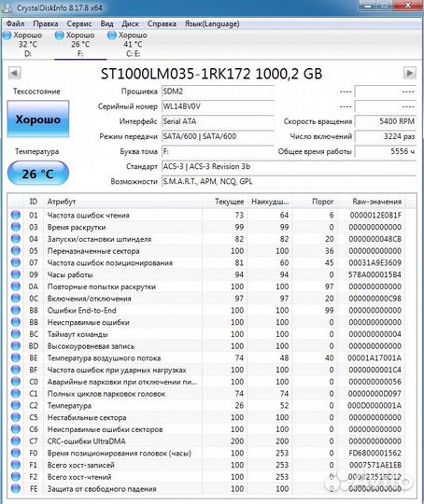Click status orb for 0A Повторные попытки раскрутки
Image resolution: width=424 pixels, height=504 pixels.
tap(16, 287)
